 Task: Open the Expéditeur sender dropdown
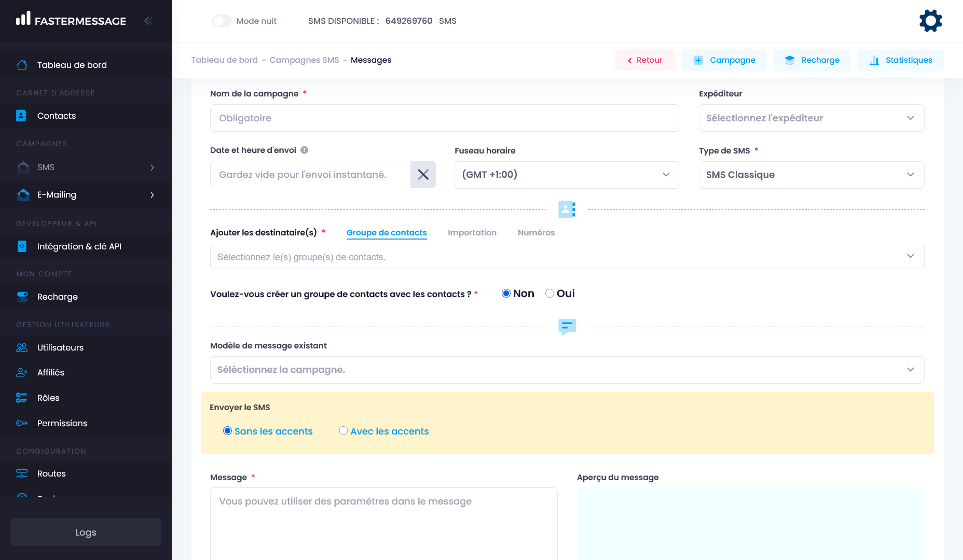[x=811, y=118]
